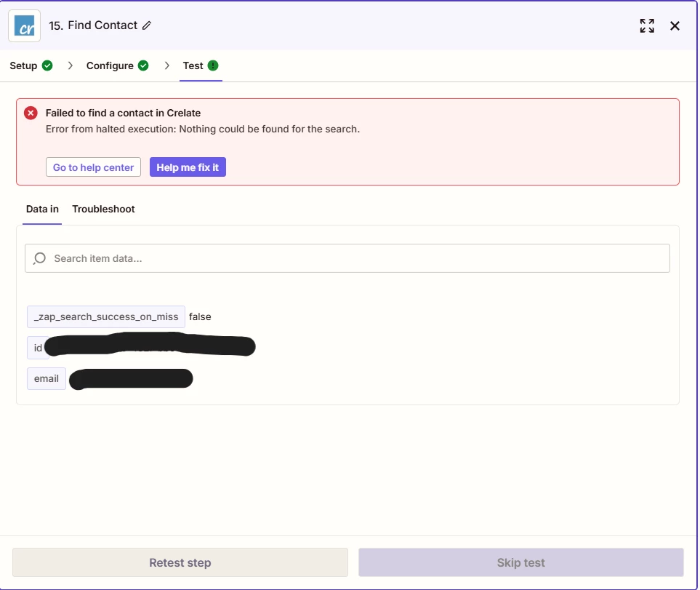Click Help me fix it button
Viewport: 700px width, 590px height.
188,167
